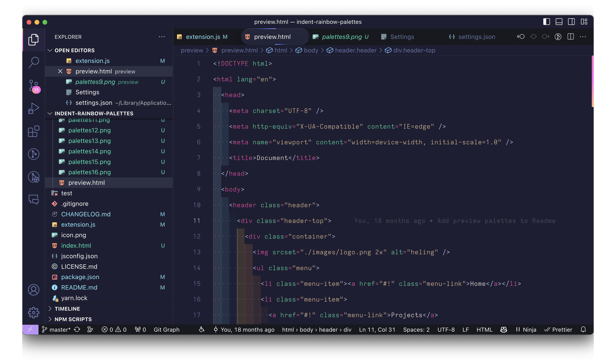Open the Search view in activity bar
616x364 pixels.
pyautogui.click(x=34, y=62)
